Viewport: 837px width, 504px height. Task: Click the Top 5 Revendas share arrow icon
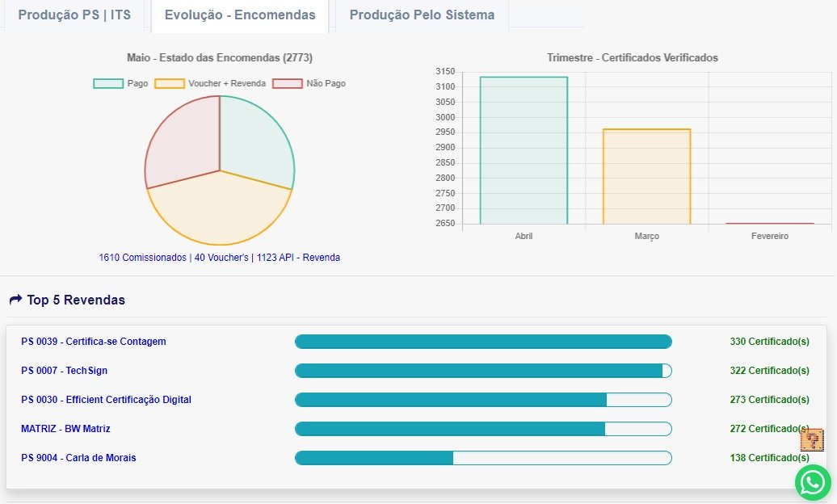click(x=15, y=300)
